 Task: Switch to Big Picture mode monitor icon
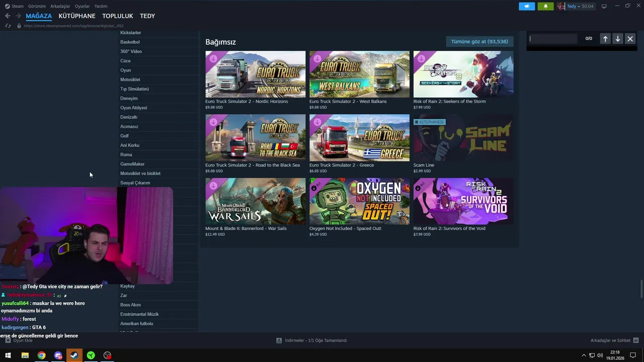coord(604,6)
